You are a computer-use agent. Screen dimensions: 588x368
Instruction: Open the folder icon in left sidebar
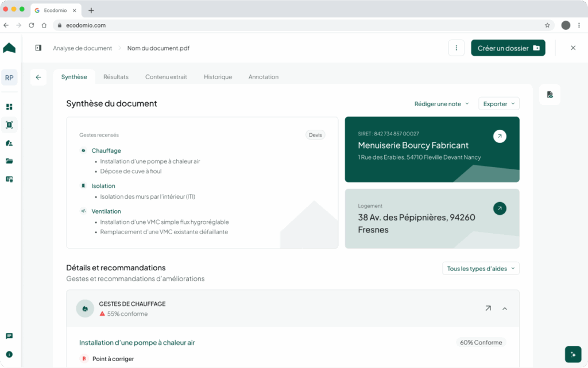[9, 161]
